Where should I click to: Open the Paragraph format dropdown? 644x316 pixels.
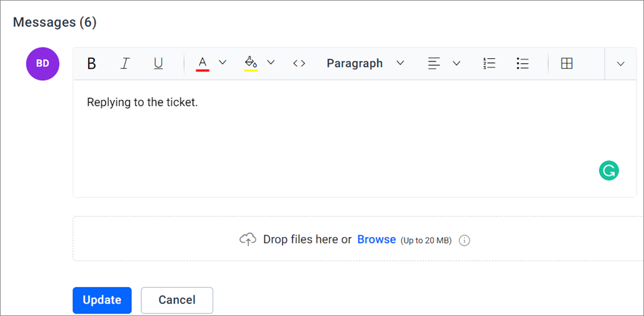pos(365,63)
